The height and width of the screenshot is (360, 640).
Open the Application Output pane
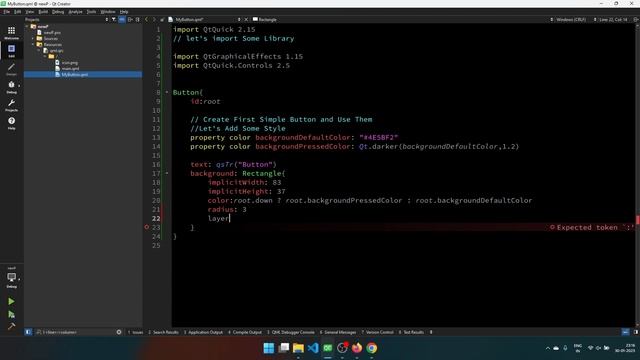[x=203, y=332]
